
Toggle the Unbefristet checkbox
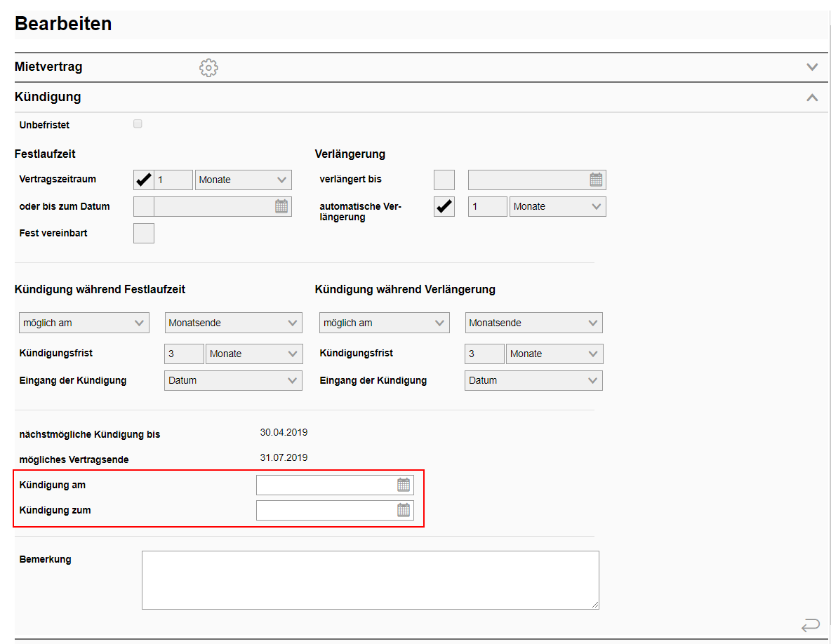(x=138, y=124)
